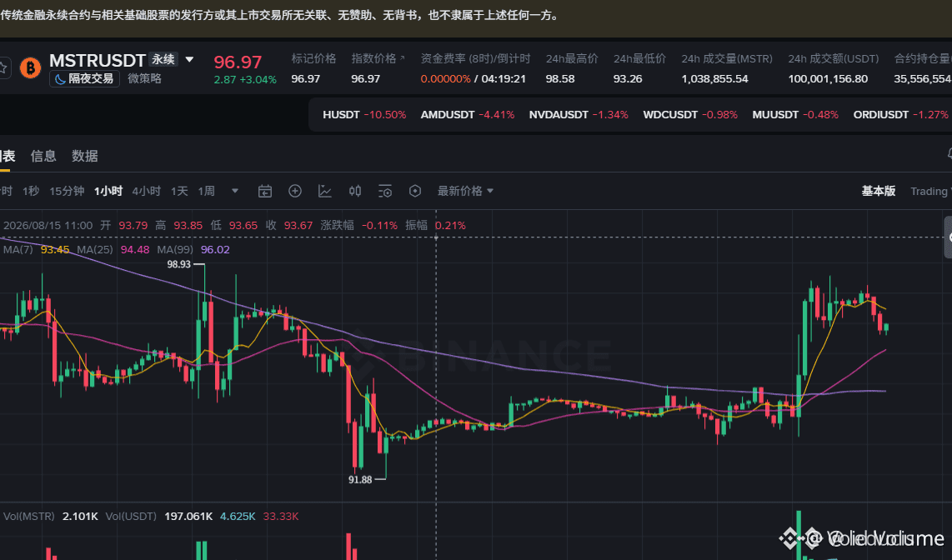Open the 最新价格 price type dropdown
952x560 pixels.
[x=466, y=191]
